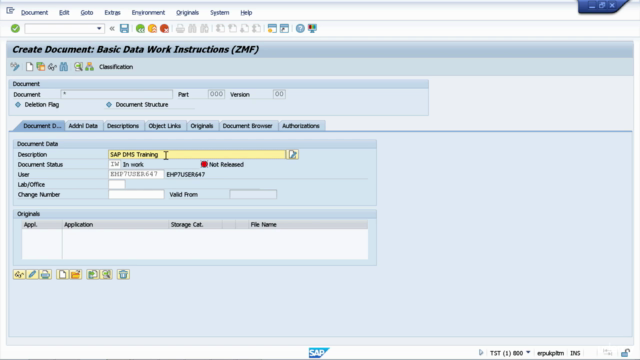Cancel using the red Cancel icon
Image resolution: width=640 pixels, height=360 pixels.
164,29
